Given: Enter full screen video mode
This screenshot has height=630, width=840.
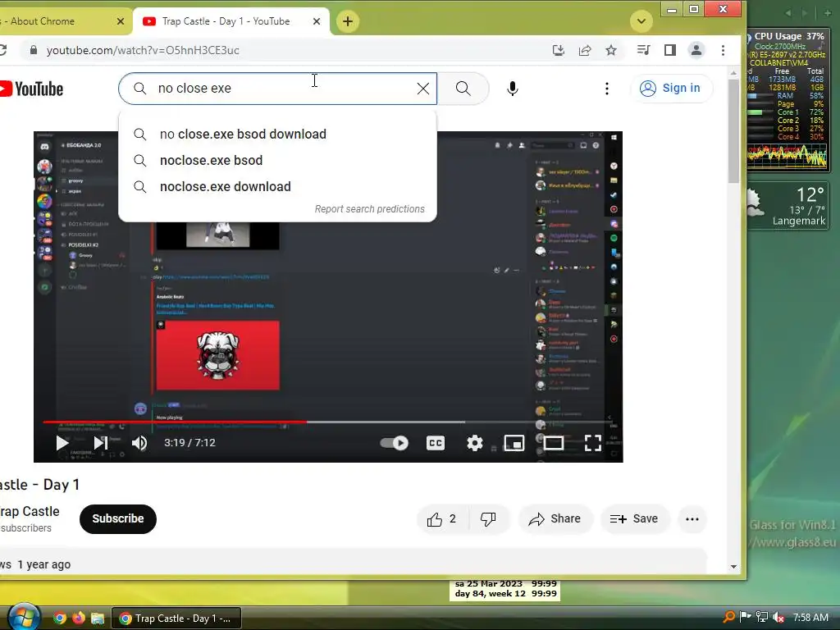Looking at the screenshot, I should pos(593,443).
